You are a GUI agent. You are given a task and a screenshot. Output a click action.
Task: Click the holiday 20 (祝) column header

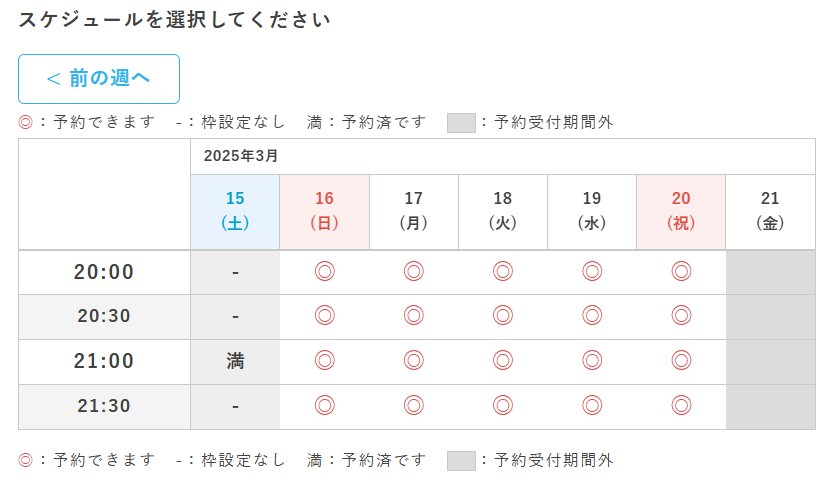click(681, 211)
